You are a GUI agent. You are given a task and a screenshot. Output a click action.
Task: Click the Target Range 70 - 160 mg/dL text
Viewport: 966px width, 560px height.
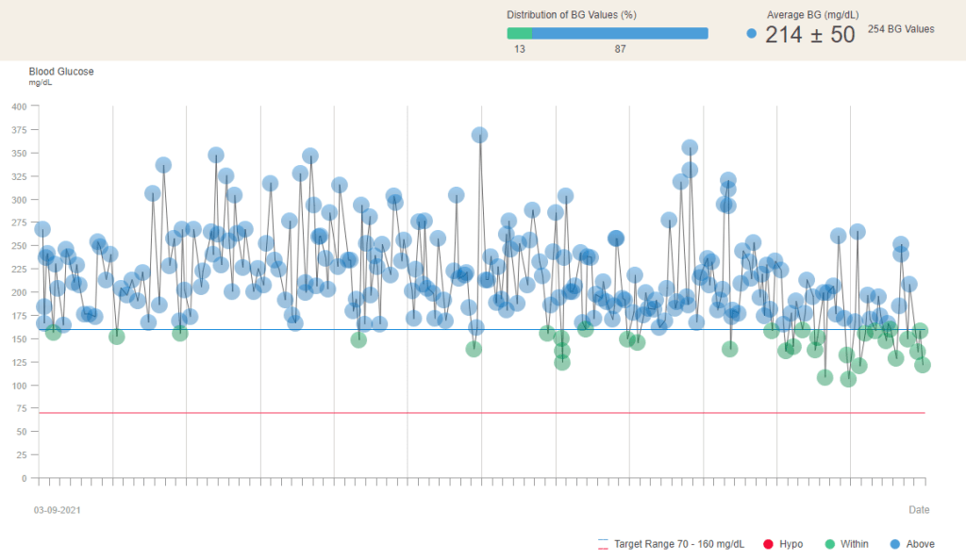(x=678, y=544)
